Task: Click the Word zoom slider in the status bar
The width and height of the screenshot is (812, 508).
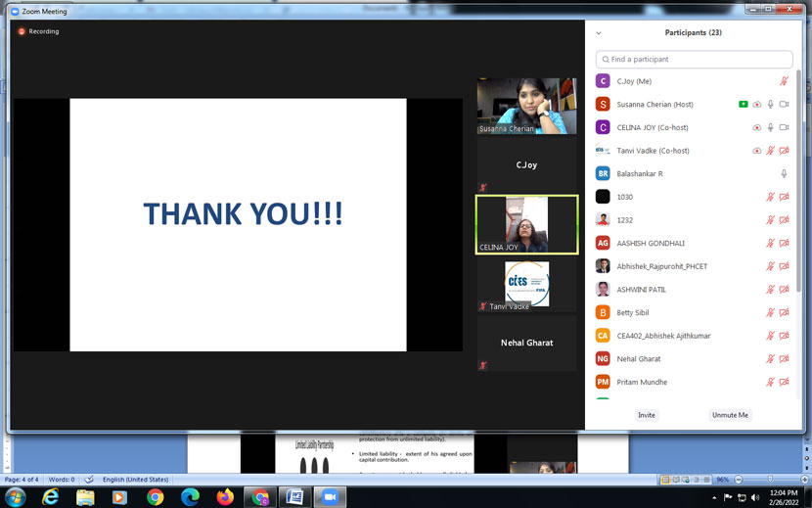Action: [x=770, y=480]
